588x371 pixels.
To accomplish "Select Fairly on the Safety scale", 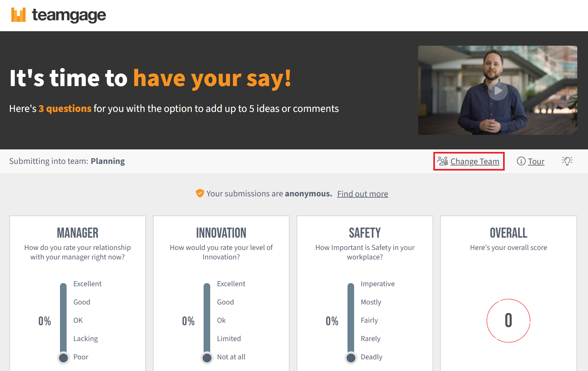I will coord(369,320).
